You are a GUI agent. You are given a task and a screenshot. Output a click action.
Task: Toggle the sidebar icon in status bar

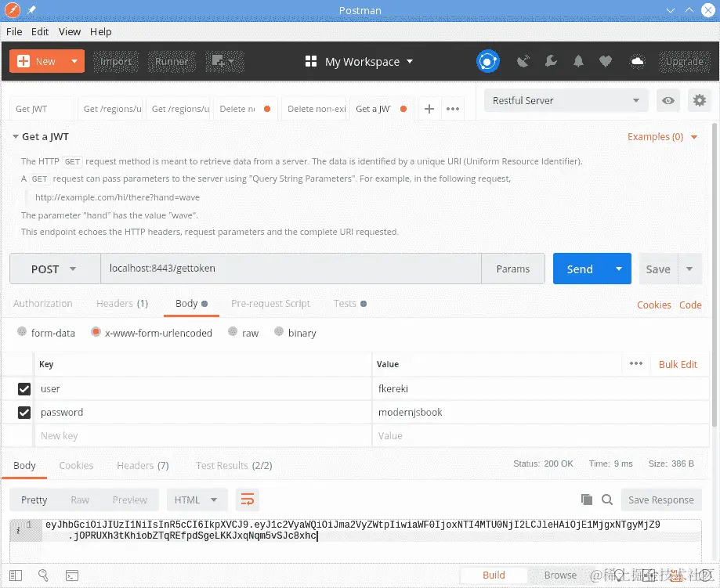point(16,575)
